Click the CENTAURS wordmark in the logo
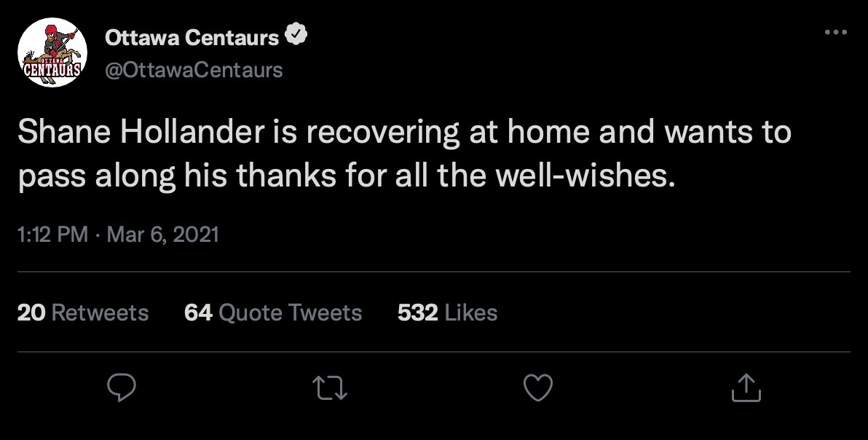The image size is (868, 440). [x=52, y=70]
